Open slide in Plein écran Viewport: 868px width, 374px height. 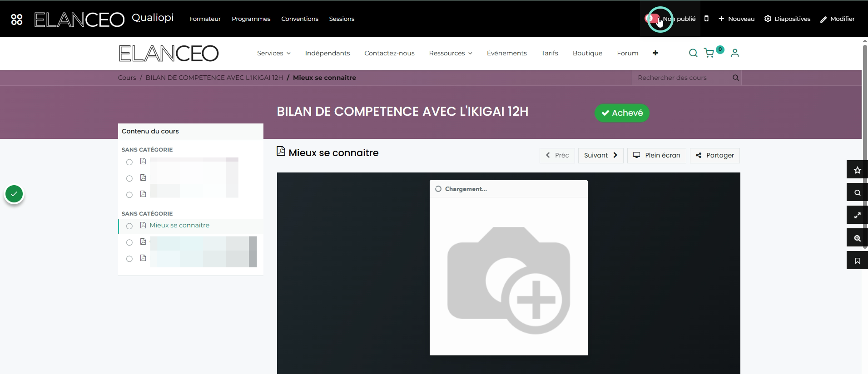[657, 155]
